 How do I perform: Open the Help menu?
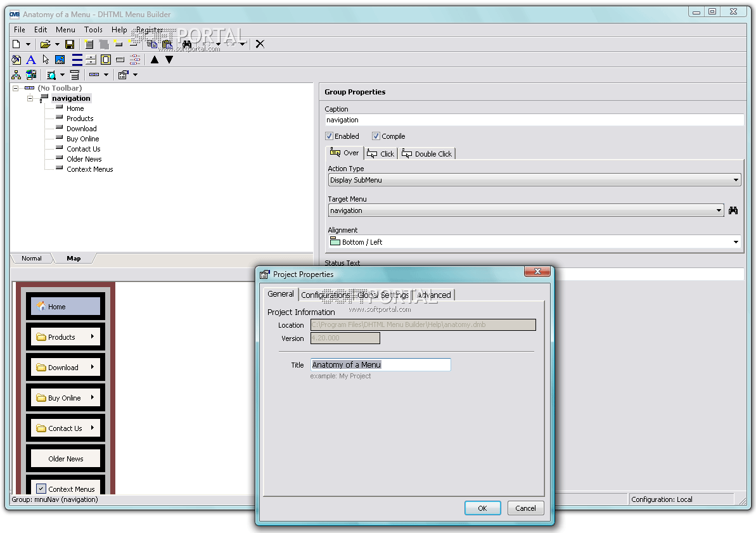pyautogui.click(x=119, y=30)
